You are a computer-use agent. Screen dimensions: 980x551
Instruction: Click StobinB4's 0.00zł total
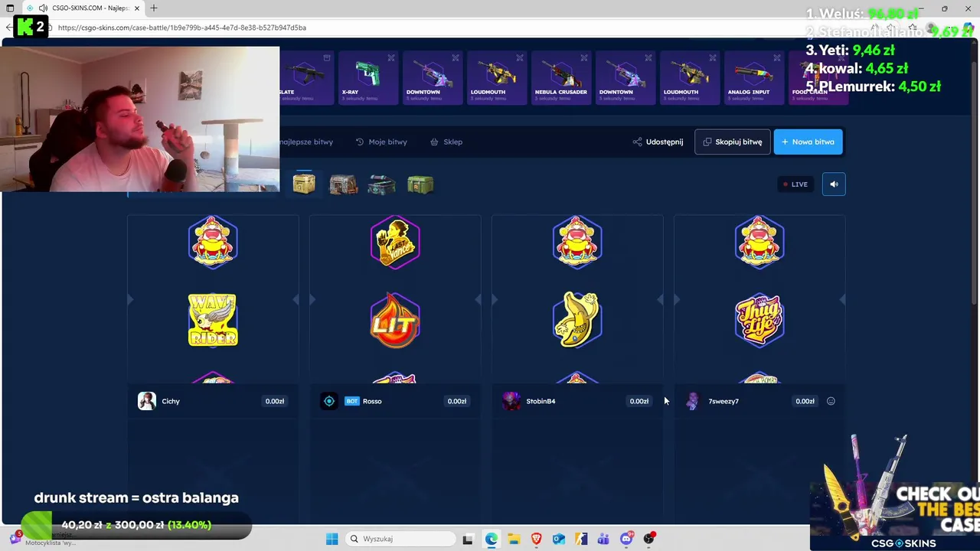639,401
